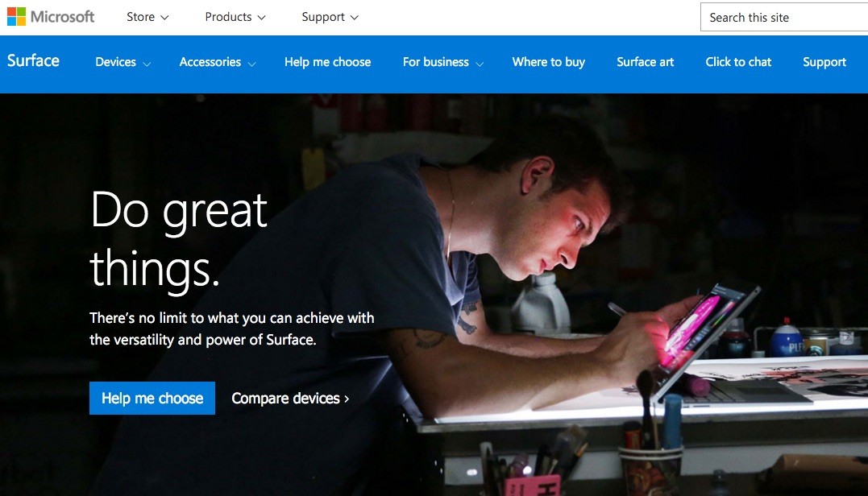Open the Store dropdown menu

coord(147,17)
